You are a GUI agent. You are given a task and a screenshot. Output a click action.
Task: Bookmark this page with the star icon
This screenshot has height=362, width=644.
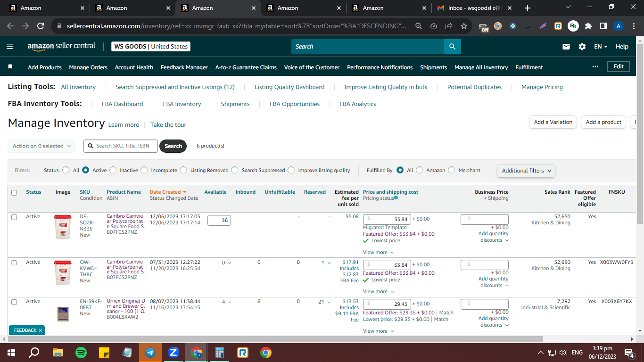point(464,26)
